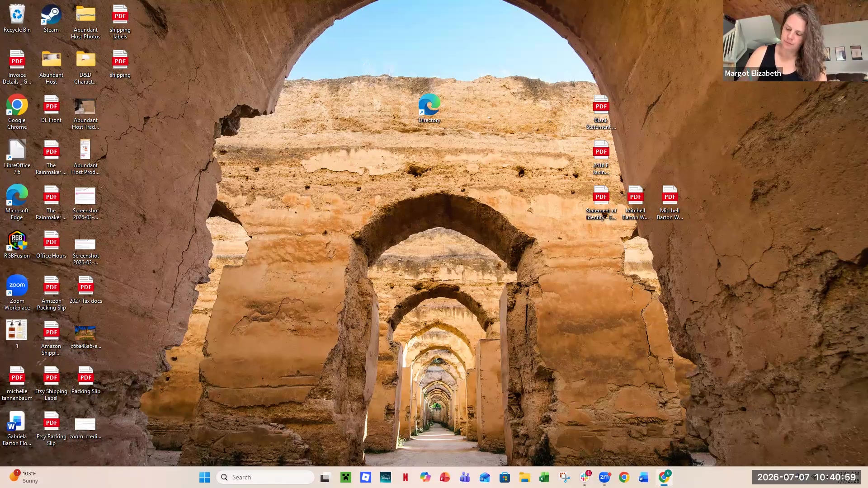Select the Statement of Identity PDF file
This screenshot has width=868, height=488.
tap(601, 203)
